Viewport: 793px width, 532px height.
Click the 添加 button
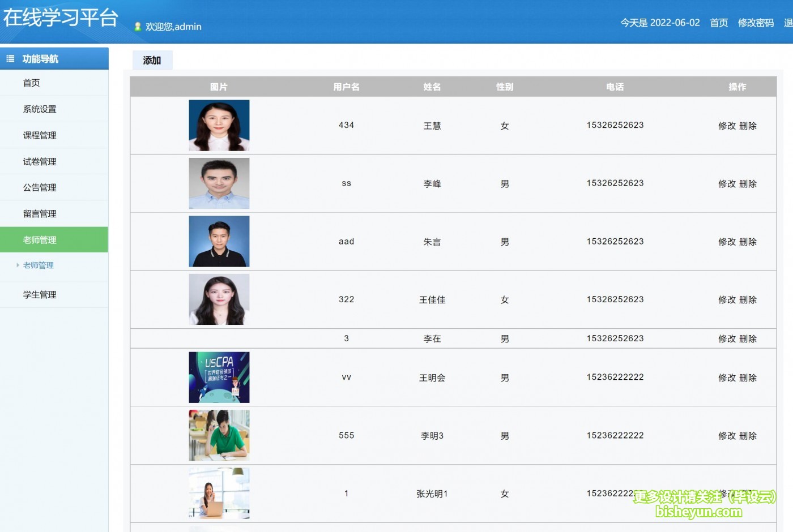tap(152, 60)
